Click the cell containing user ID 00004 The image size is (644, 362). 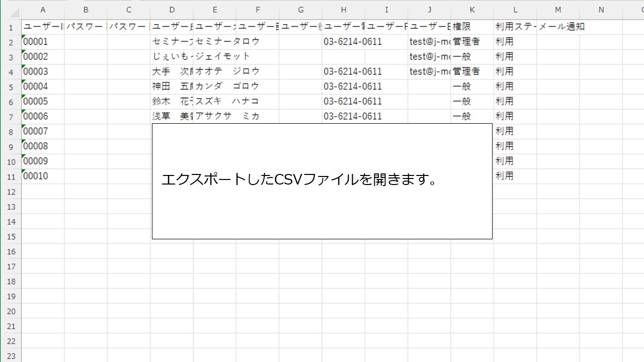click(x=43, y=86)
